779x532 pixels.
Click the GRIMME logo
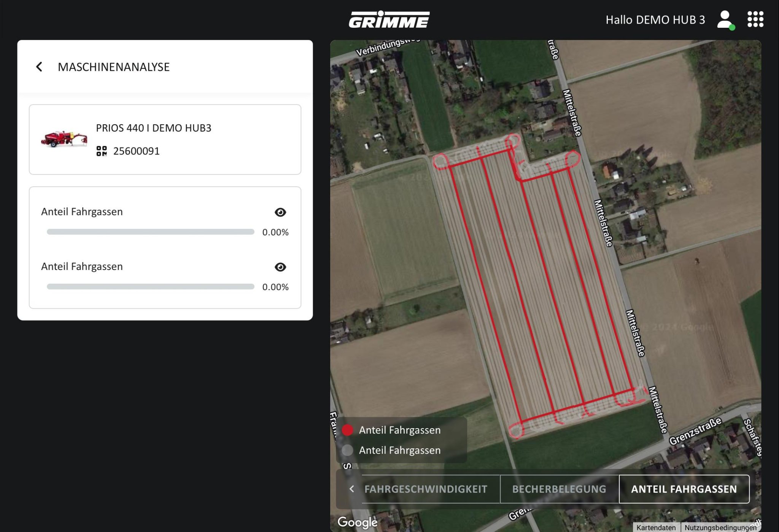coord(389,19)
